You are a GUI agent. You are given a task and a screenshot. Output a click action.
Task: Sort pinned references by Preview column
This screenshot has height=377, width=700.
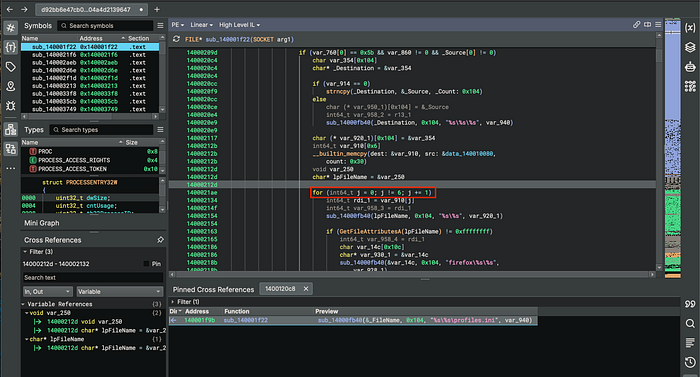[425, 311]
